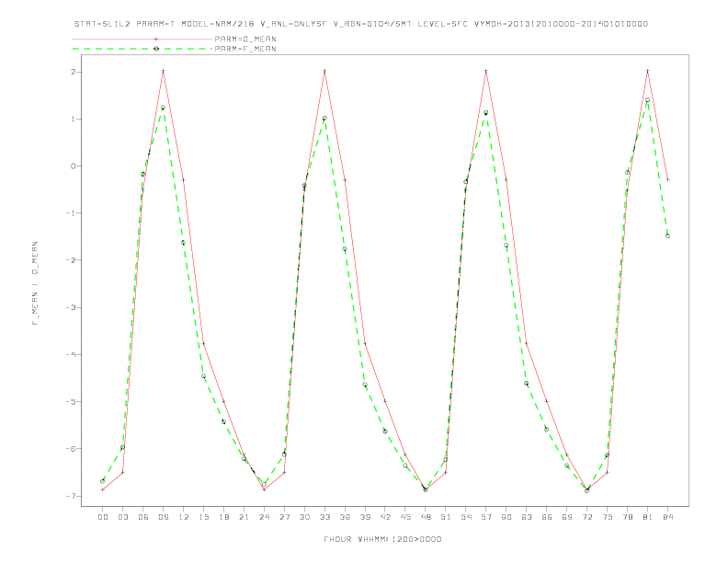Click the y-axis tick label -1

tap(72, 213)
